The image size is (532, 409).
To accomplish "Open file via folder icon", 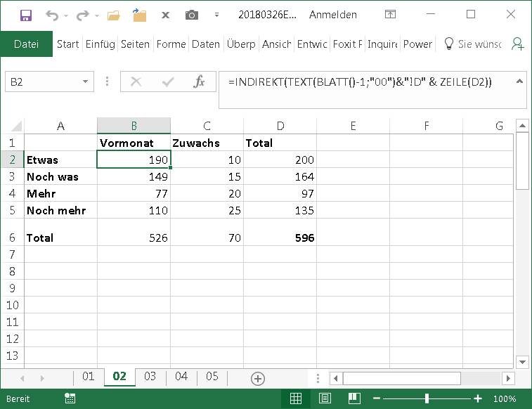I will (x=114, y=15).
